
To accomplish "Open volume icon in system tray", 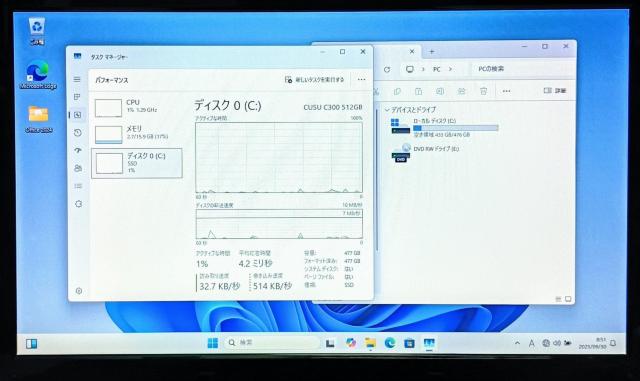I will click(x=557, y=343).
